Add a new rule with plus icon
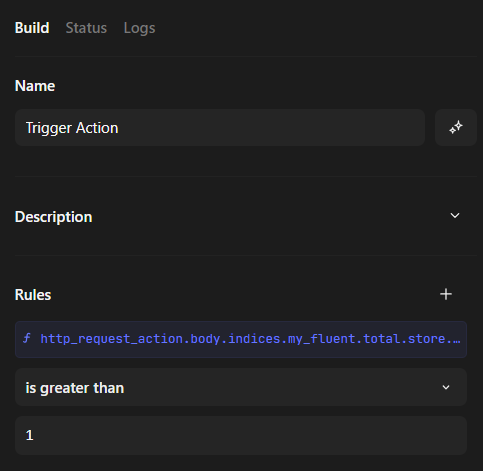This screenshot has height=471, width=483. [x=446, y=294]
